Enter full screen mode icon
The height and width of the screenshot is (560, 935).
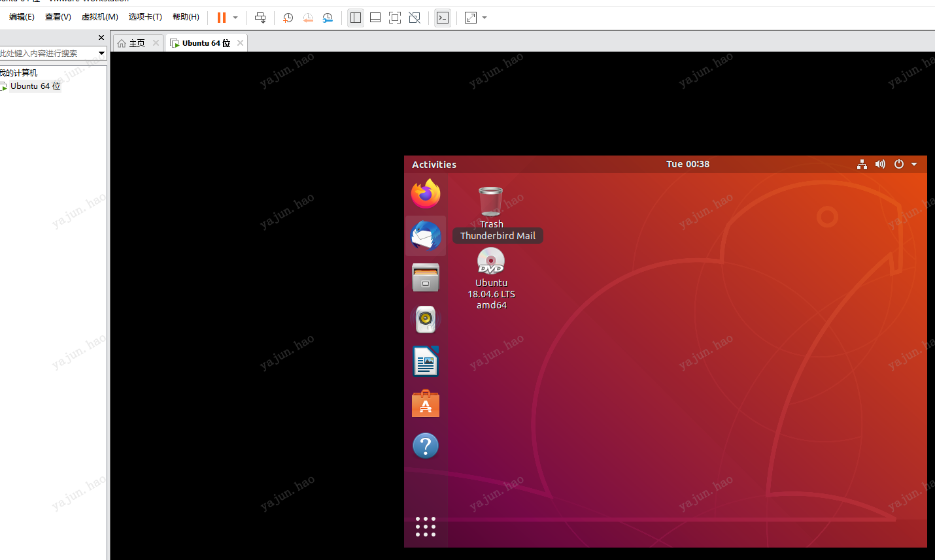coord(395,18)
